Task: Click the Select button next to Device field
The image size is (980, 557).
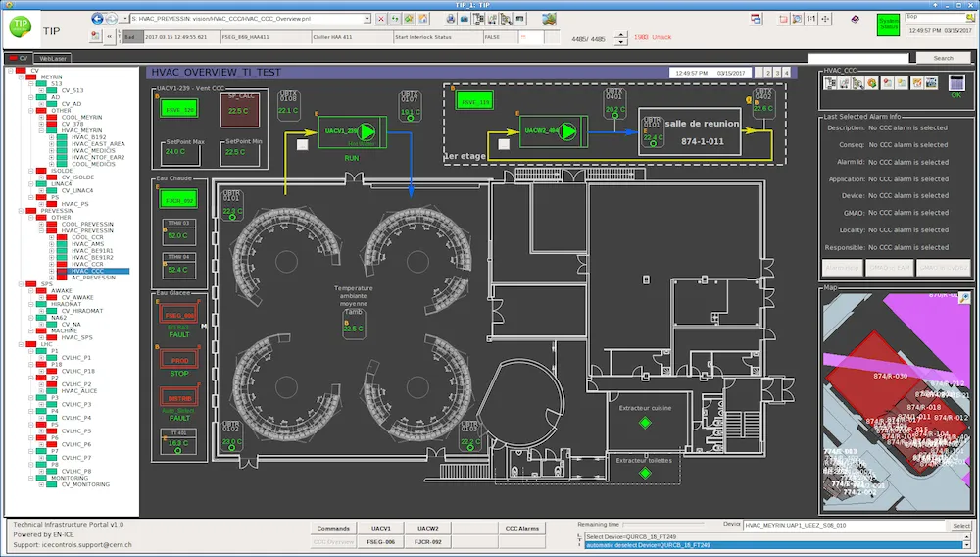Action: 961,526
